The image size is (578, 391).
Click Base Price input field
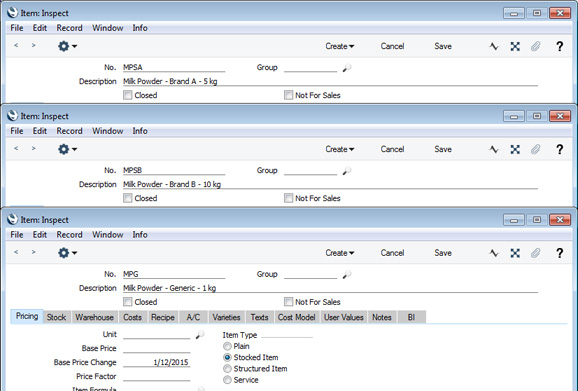click(157, 348)
